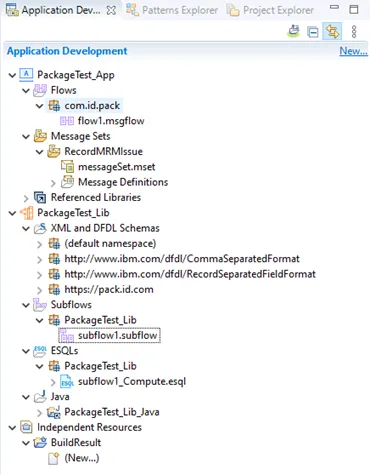Select the RecordSeparatedFieldFormat namespace item
Image resolution: width=370 pixels, height=475 pixels.
[x=190, y=274]
